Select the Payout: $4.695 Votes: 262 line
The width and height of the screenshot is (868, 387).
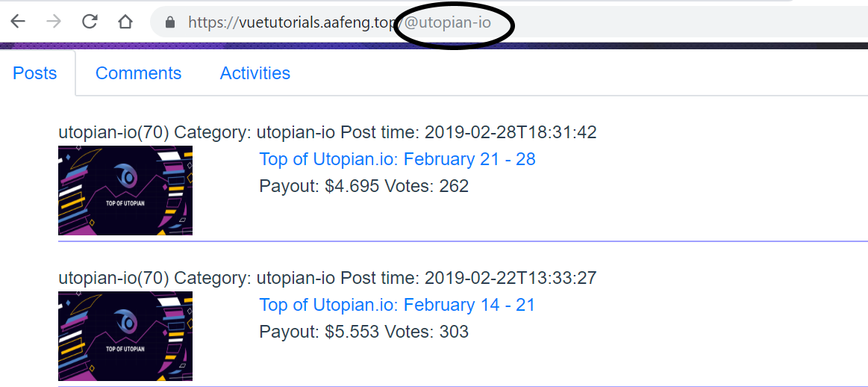coord(363,186)
